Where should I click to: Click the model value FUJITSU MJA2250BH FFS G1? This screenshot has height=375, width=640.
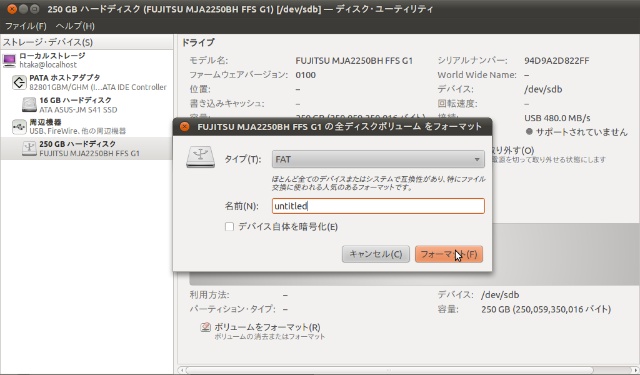pos(354,61)
